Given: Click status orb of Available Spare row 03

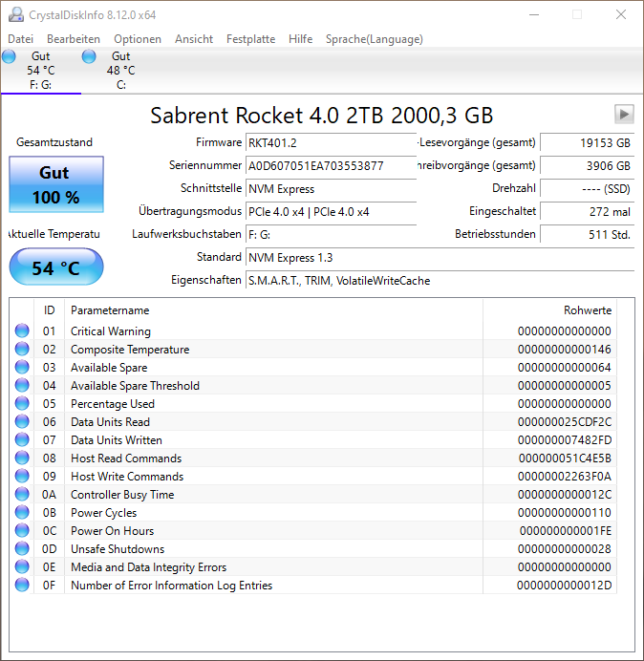Looking at the screenshot, I should click(x=22, y=367).
